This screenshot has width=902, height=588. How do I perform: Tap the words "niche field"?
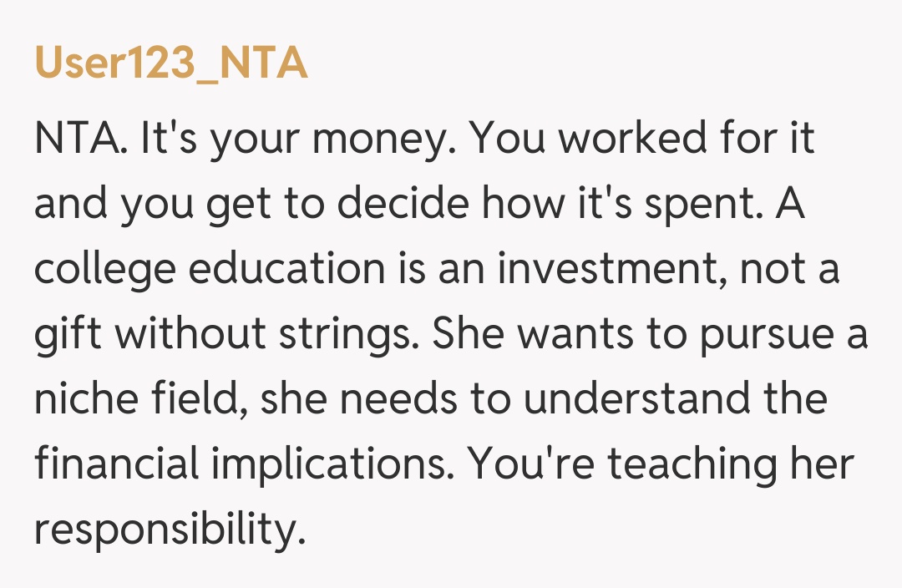134,400
